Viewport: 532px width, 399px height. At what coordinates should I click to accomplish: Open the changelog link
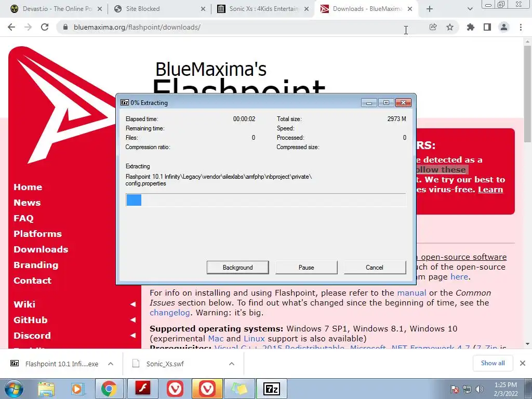pyautogui.click(x=170, y=312)
